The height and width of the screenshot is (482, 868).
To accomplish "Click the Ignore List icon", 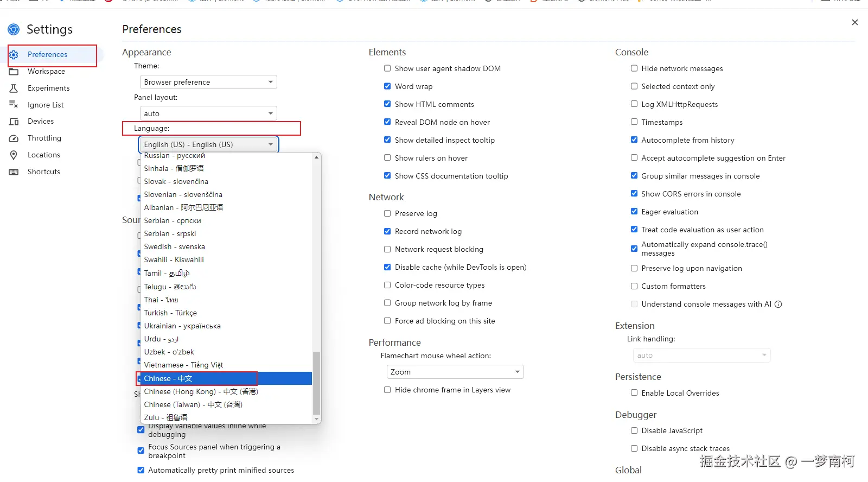I will tap(14, 105).
